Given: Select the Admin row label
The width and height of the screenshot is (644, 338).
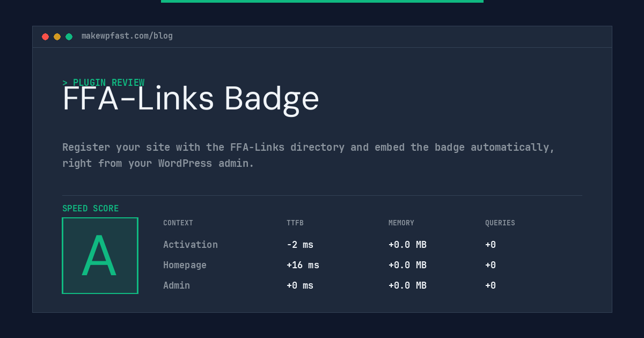Looking at the screenshot, I should 177,285.
